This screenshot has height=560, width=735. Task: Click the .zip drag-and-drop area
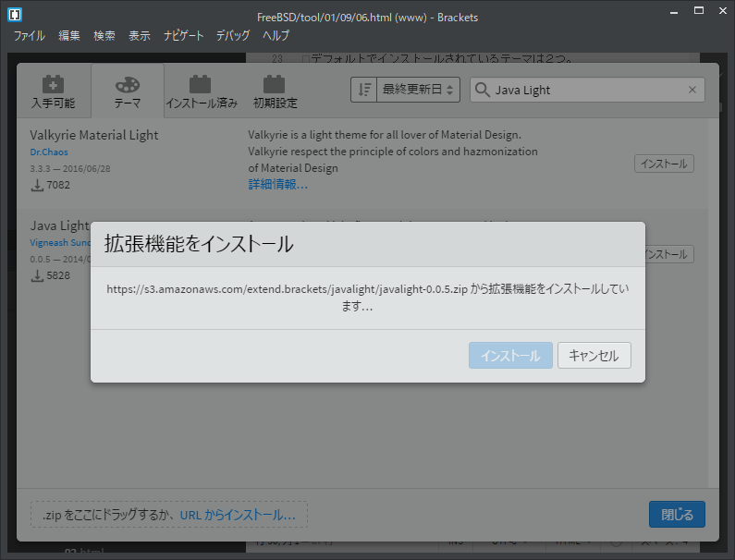[x=169, y=514]
